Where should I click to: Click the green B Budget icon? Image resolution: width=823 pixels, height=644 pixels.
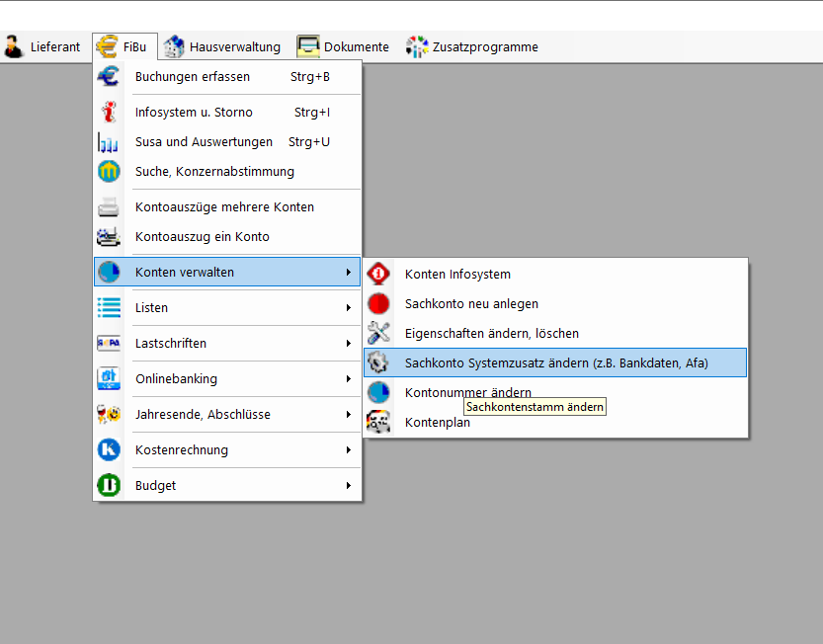(109, 486)
